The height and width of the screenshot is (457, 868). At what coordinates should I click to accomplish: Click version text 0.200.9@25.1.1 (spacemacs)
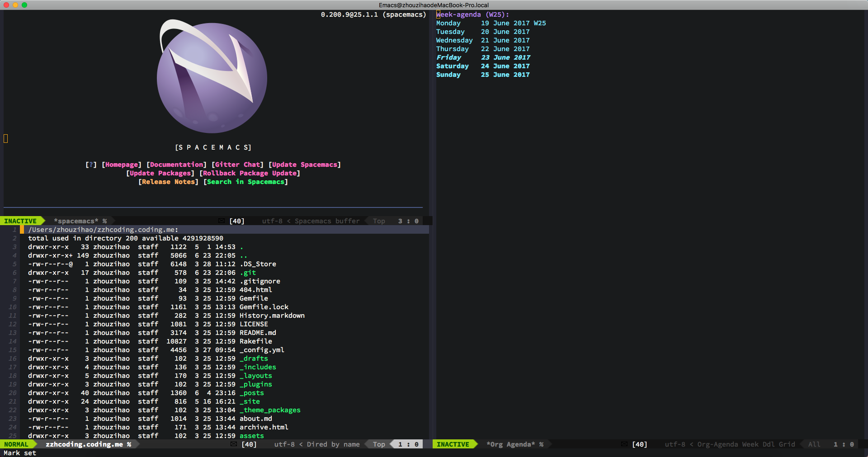point(373,14)
